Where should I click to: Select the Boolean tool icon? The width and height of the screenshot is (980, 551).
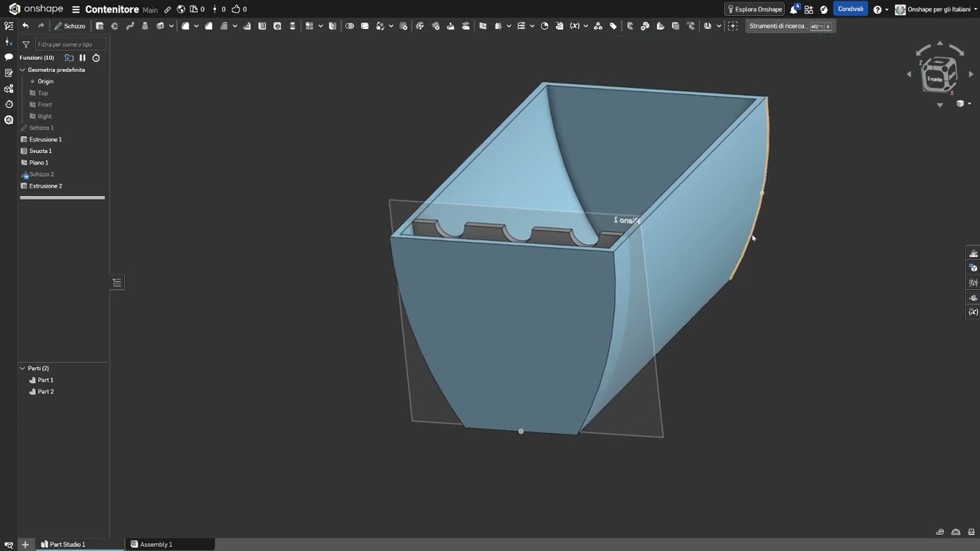tap(350, 26)
